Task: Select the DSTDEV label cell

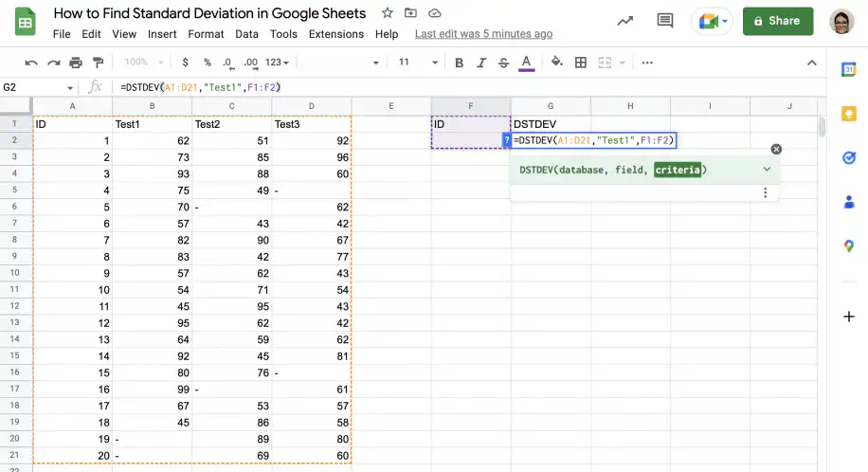Action: tap(551, 124)
